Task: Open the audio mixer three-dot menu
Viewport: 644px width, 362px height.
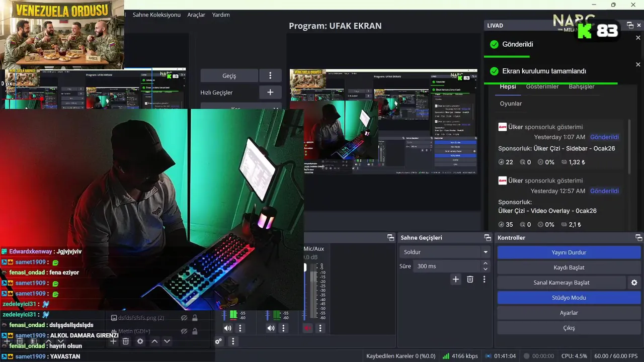Action: (x=232, y=341)
